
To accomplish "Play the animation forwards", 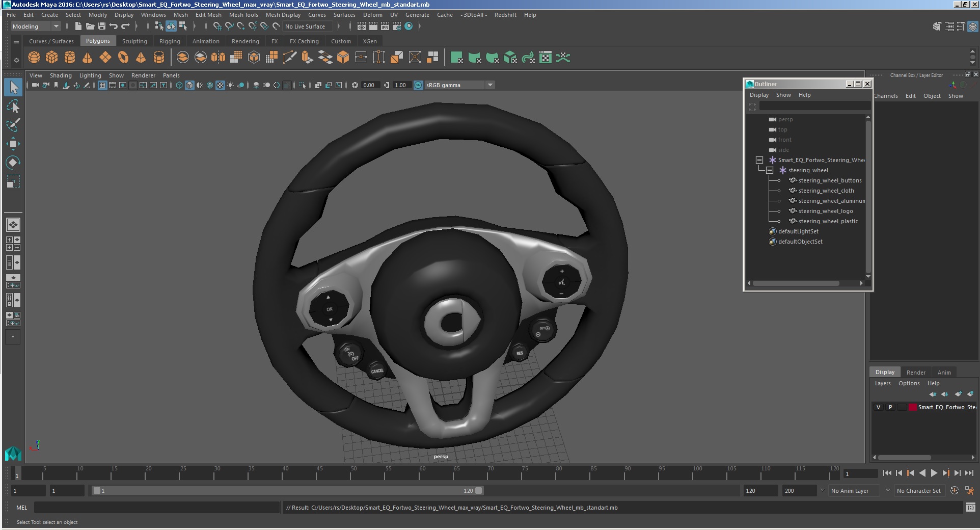I will click(x=934, y=473).
